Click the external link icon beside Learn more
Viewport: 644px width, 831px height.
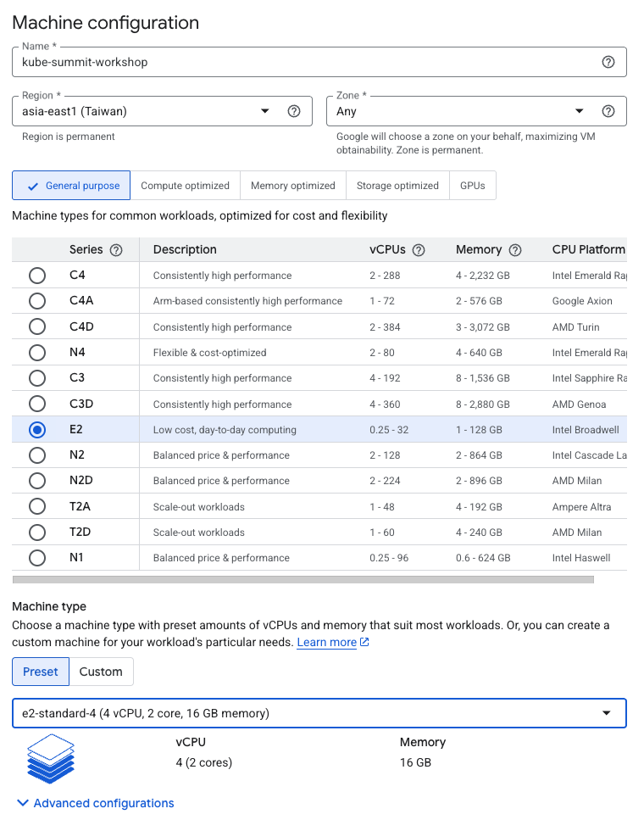click(362, 642)
